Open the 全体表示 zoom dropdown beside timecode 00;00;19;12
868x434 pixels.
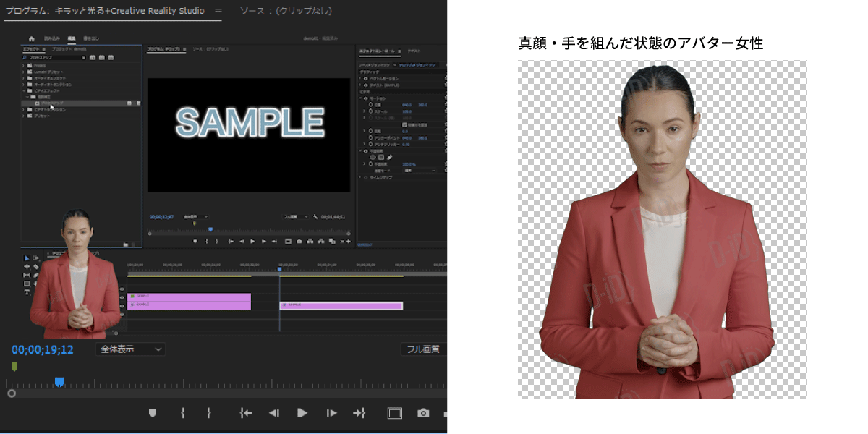click(130, 349)
